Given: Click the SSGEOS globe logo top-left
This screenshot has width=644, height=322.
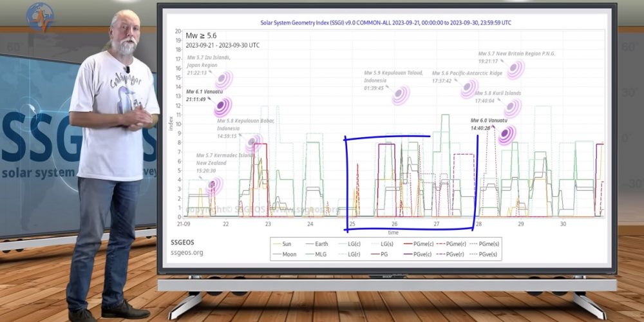Looking at the screenshot, I should [40, 16].
